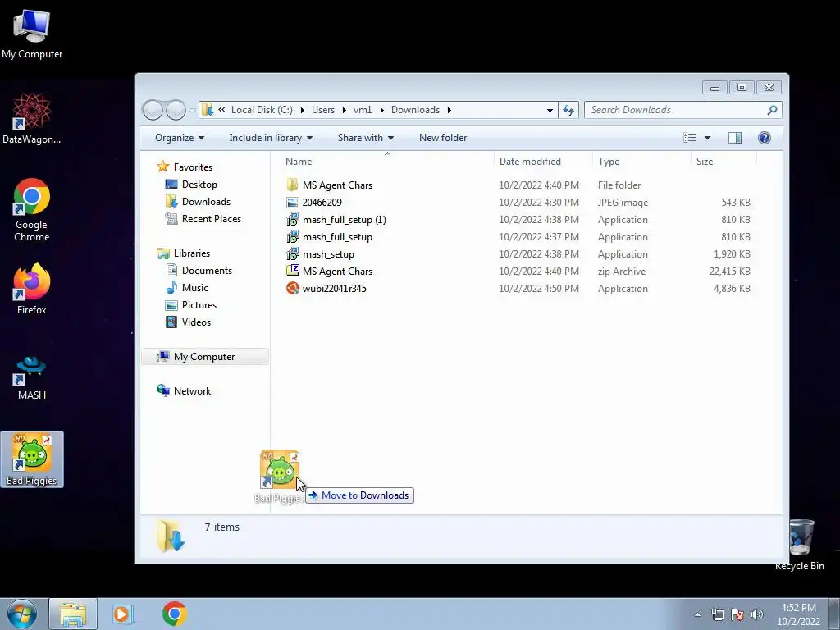
Task: Click the Help question mark icon
Action: point(765,138)
